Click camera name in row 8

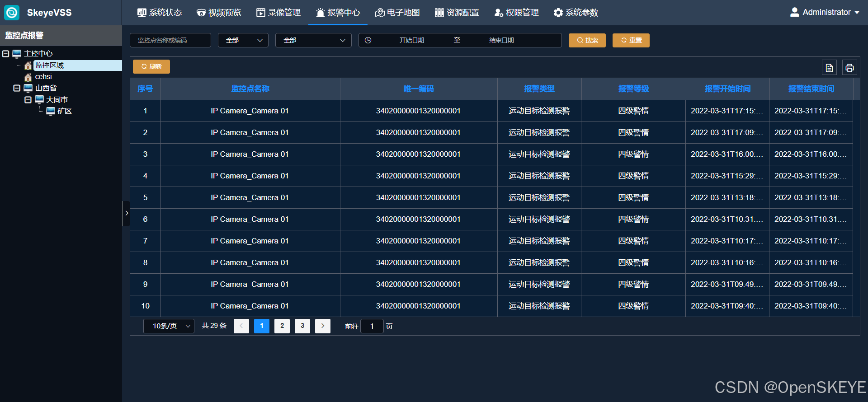[250, 262]
